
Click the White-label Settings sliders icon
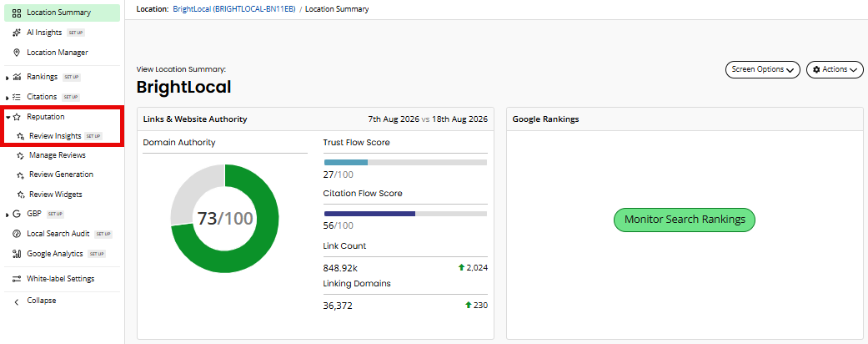16,279
